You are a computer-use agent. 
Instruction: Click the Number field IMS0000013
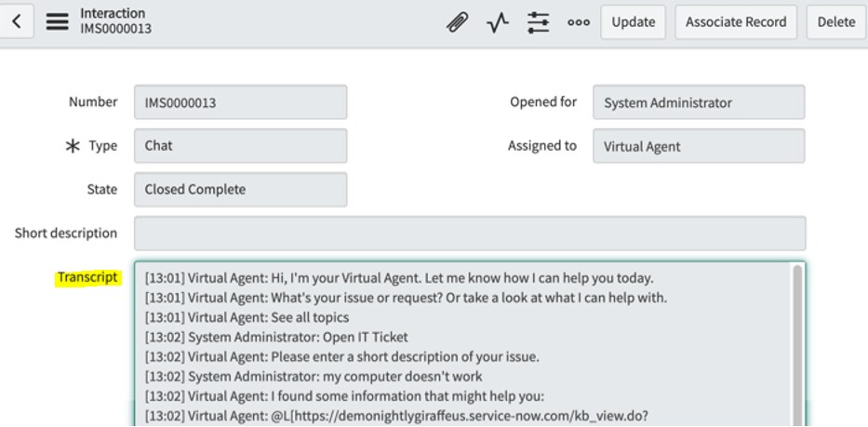coord(240,102)
